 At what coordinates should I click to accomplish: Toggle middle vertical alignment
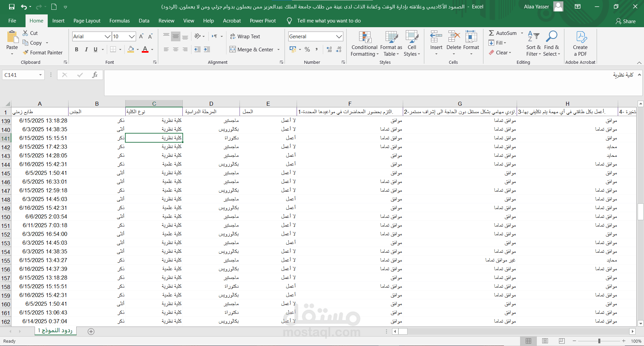coord(175,36)
